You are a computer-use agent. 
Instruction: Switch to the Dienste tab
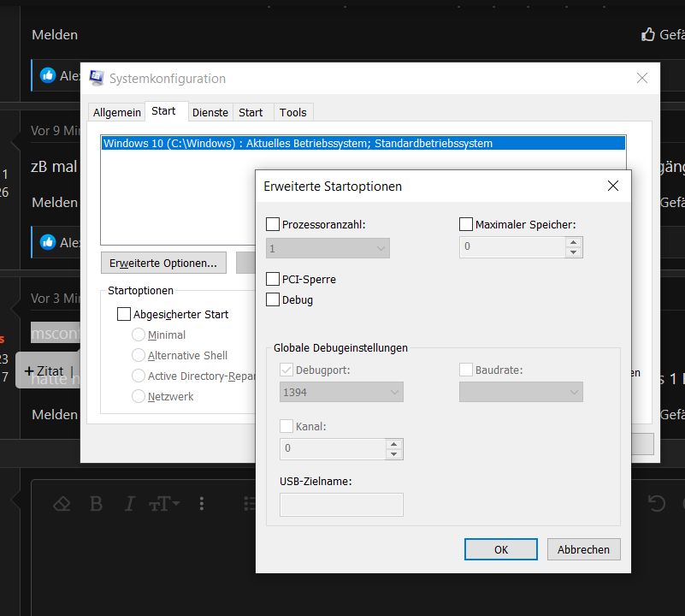[x=210, y=112]
